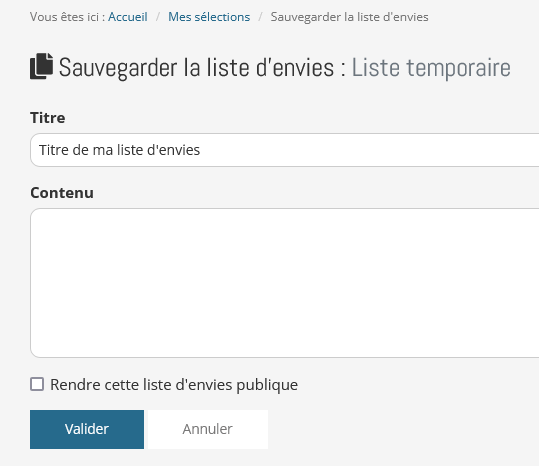The height and width of the screenshot is (466, 539).
Task: Submit the form with Valider
Action: click(87, 429)
